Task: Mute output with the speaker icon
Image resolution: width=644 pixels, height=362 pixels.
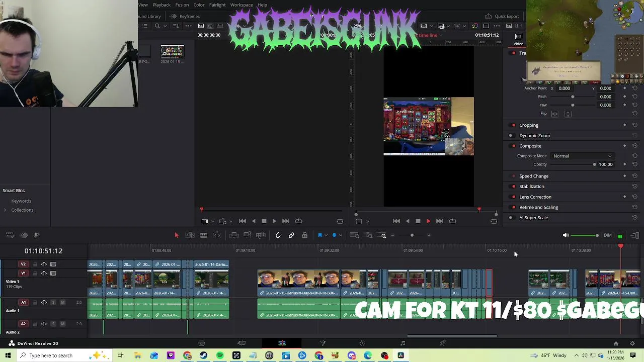Action: (x=566, y=235)
